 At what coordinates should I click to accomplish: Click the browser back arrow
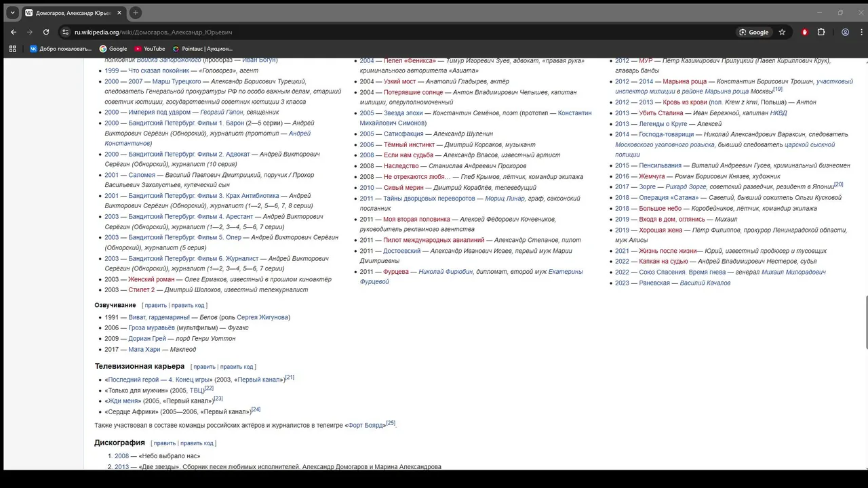(14, 32)
